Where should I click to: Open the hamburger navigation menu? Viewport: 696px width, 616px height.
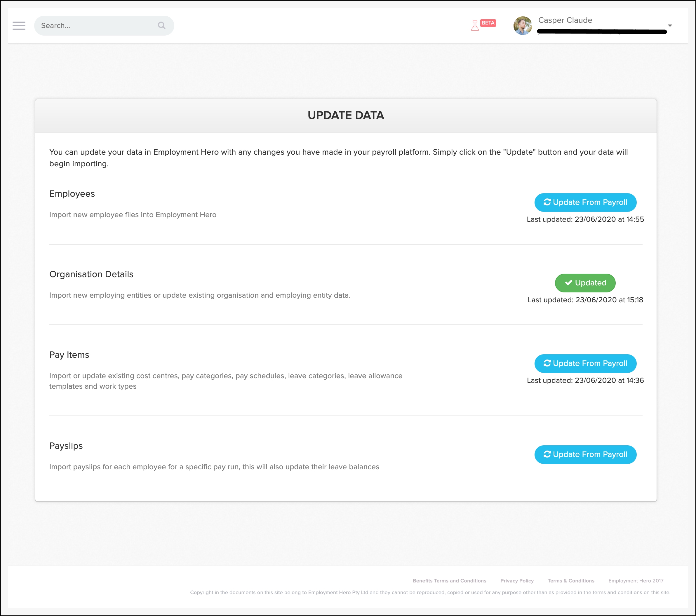[19, 25]
